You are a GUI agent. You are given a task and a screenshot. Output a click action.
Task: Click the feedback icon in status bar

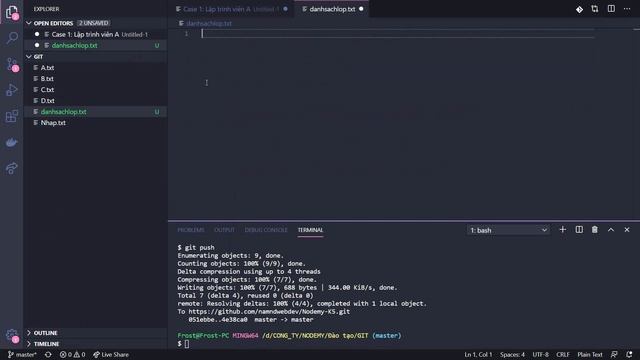coord(614,355)
